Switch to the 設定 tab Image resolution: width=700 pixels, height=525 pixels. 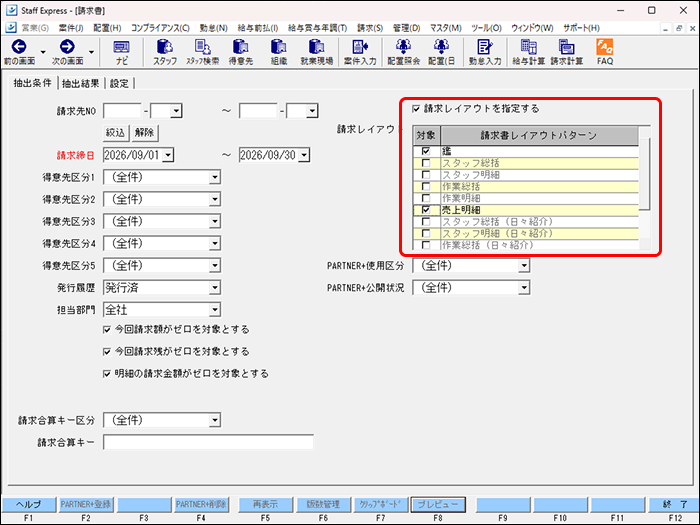tap(119, 83)
